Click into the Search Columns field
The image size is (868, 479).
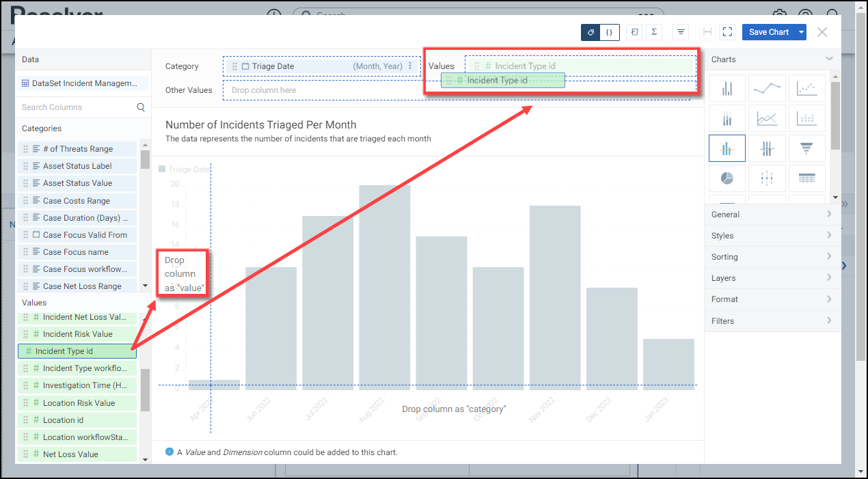click(75, 107)
